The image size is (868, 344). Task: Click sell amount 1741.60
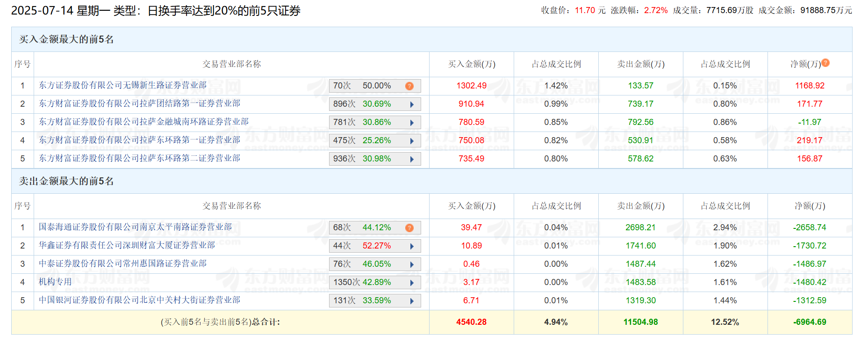[x=640, y=246]
